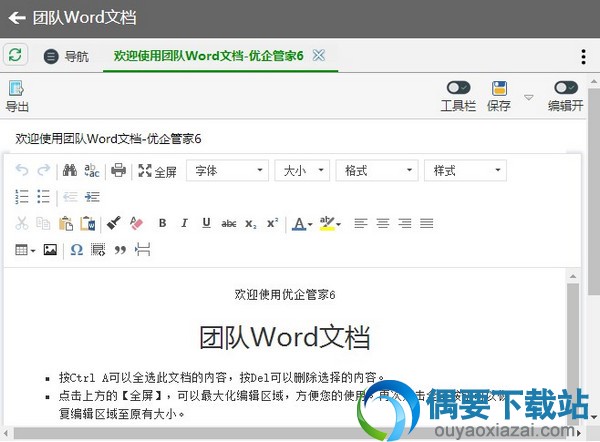Align text left
600x442 pixels.
click(x=360, y=223)
